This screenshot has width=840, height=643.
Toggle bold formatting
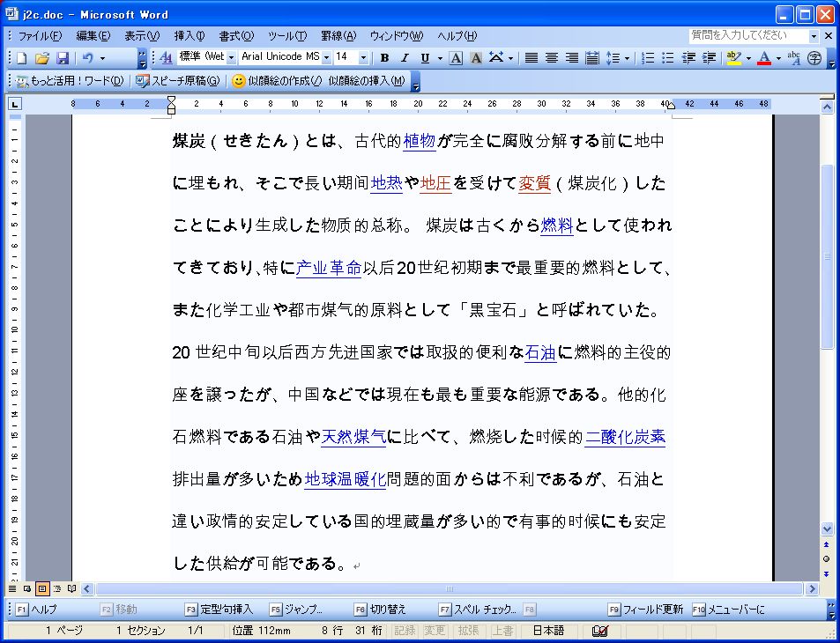[384, 58]
